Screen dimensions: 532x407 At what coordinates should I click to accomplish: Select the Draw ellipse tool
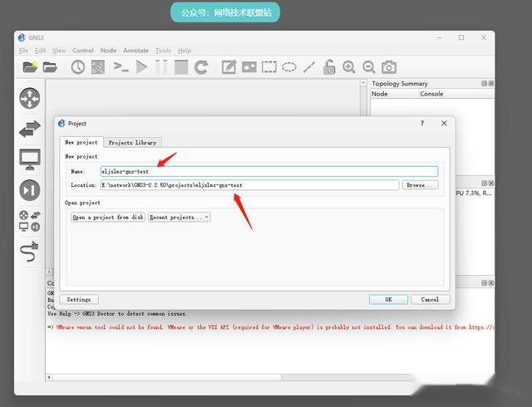(289, 66)
